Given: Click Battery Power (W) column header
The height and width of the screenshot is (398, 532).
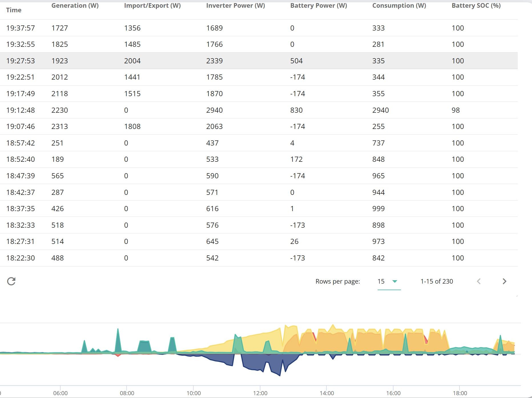Looking at the screenshot, I should click(319, 5).
